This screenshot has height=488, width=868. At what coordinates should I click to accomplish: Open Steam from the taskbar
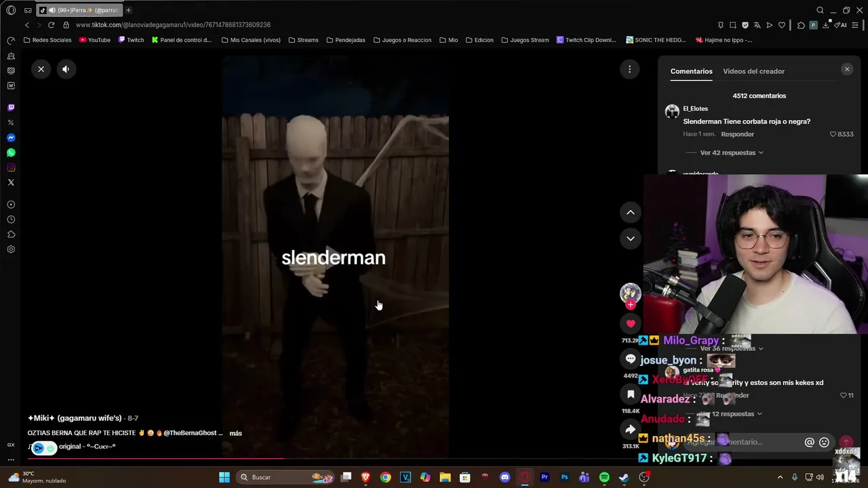(x=624, y=477)
